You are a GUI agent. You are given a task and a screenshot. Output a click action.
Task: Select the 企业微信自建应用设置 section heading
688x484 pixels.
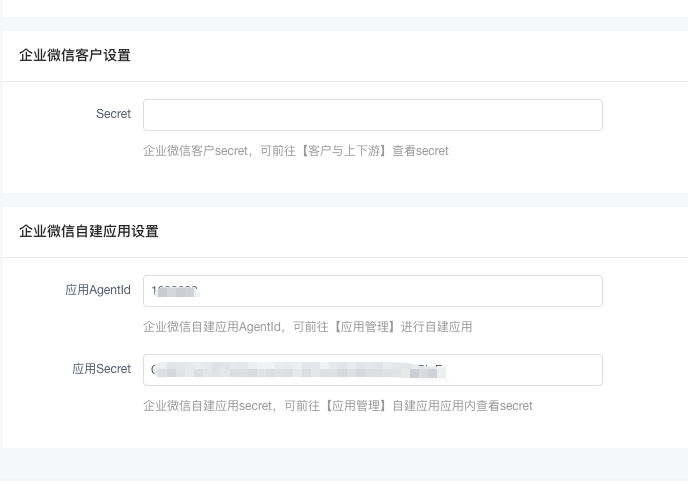(x=89, y=231)
